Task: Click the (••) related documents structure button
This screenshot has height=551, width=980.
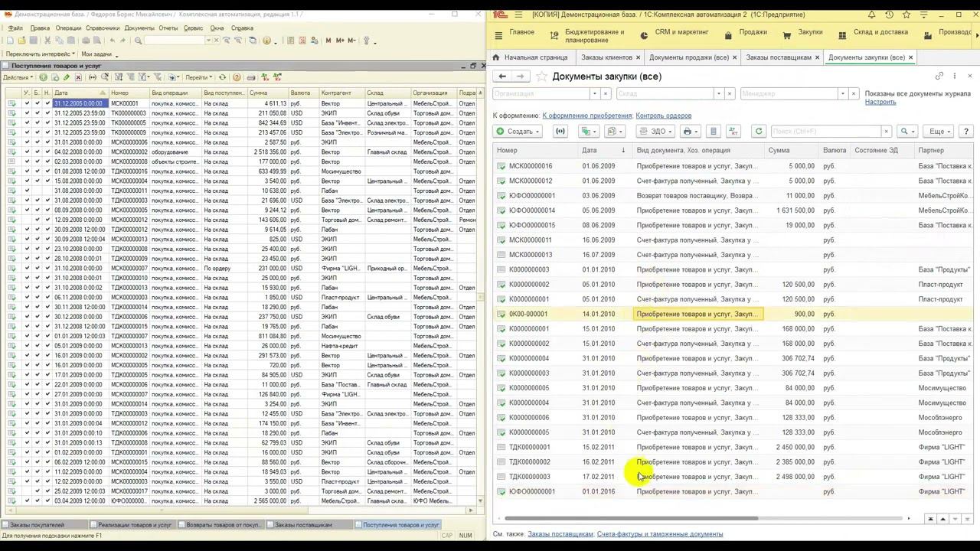Action: [560, 132]
